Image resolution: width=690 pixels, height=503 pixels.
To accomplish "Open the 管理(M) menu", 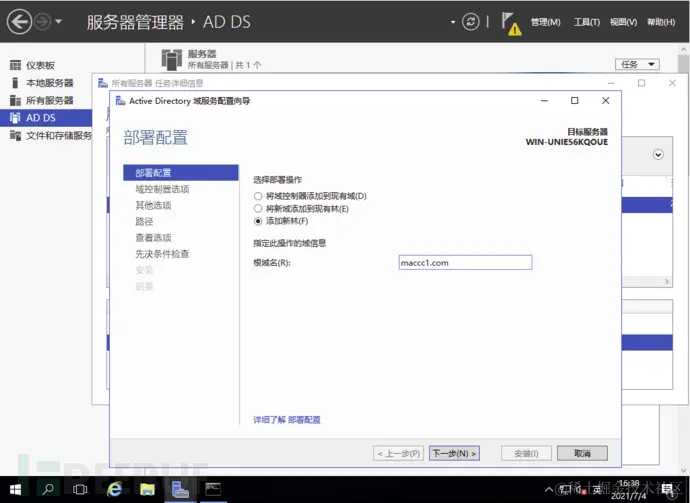I will (545, 22).
